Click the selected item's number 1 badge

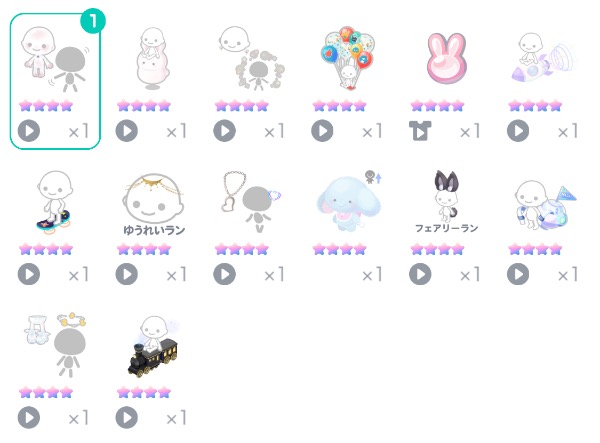click(x=93, y=21)
